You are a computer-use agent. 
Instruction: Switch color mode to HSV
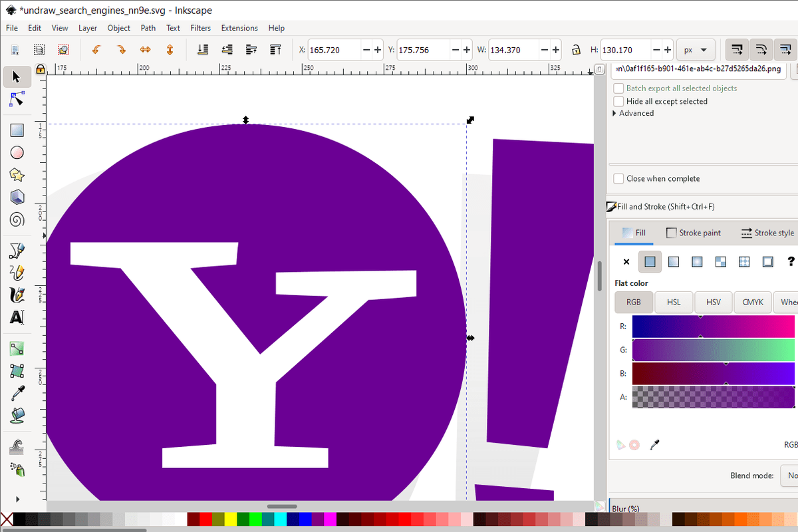coord(714,302)
